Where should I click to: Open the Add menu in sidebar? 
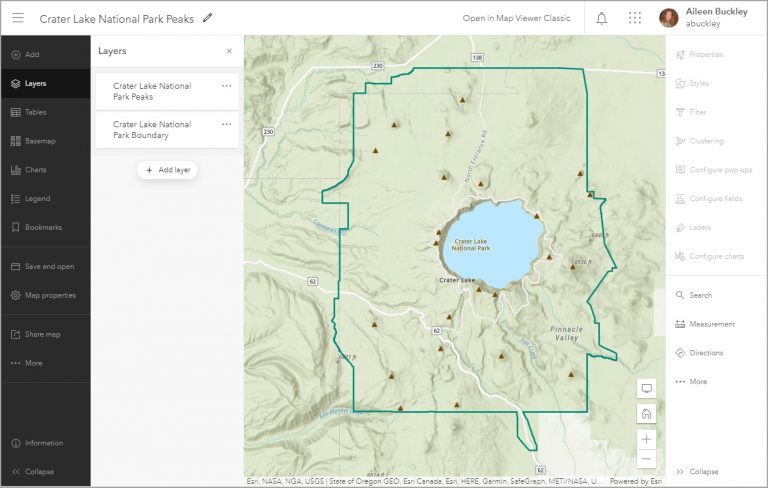[x=46, y=54]
